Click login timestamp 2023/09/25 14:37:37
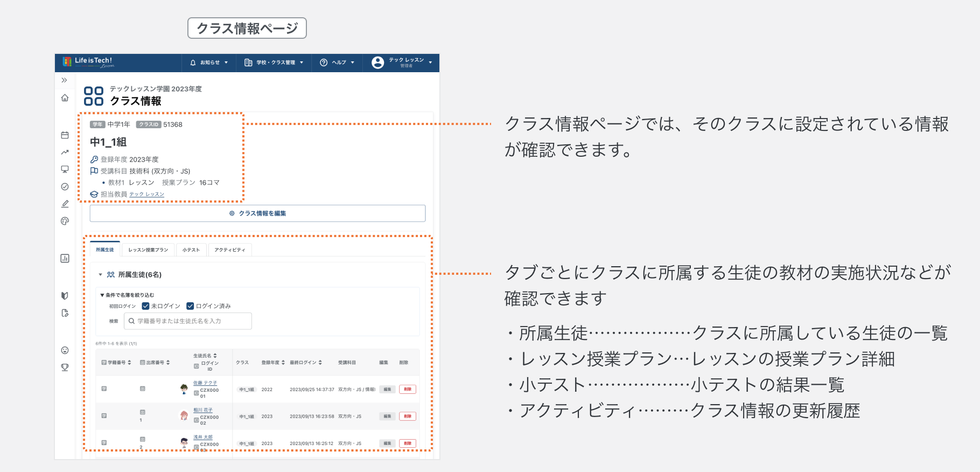The height and width of the screenshot is (472, 980). click(x=312, y=390)
